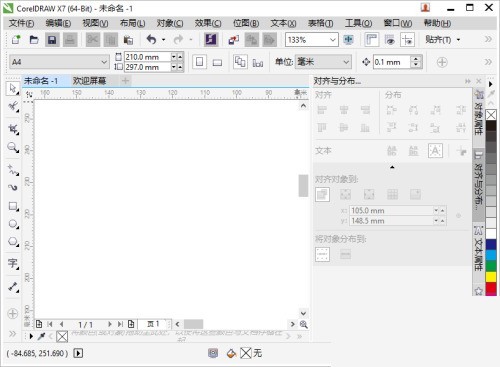
Task: Select the Polygon tool
Action: (x=13, y=242)
